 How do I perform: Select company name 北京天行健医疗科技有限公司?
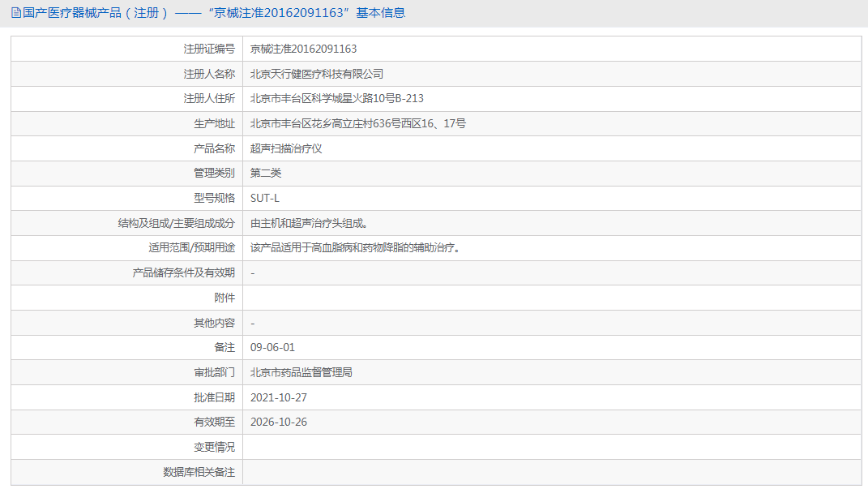coord(317,74)
